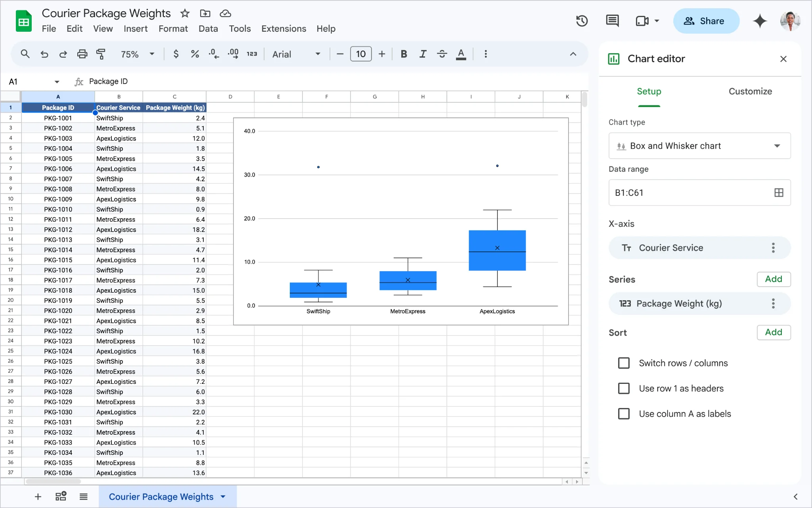The image size is (812, 508).
Task: Click the vertical scrollbar of the sheet
Action: (x=584, y=99)
